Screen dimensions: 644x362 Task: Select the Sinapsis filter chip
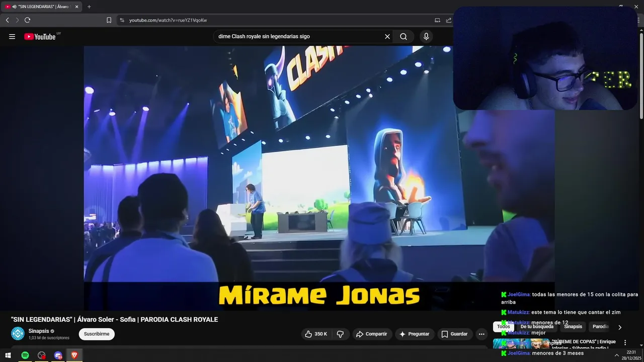[x=573, y=327]
